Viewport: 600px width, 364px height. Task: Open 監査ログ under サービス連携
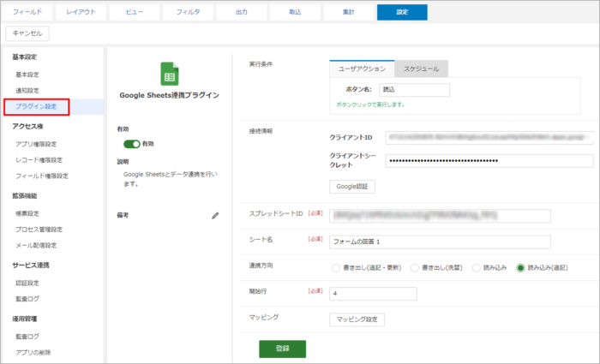point(27,299)
